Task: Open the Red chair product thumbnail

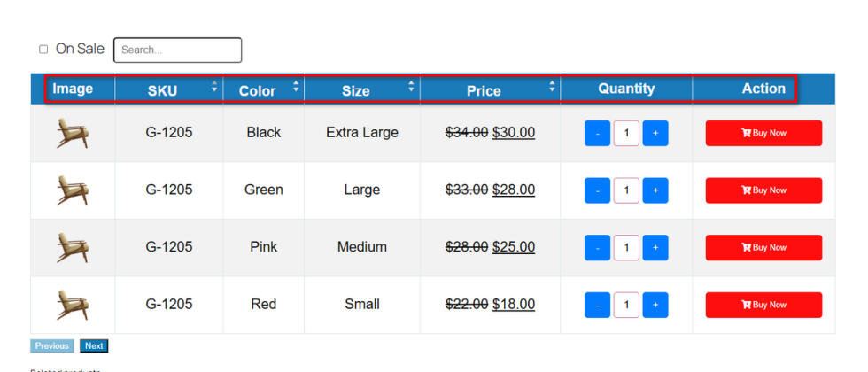Action: click(x=73, y=305)
